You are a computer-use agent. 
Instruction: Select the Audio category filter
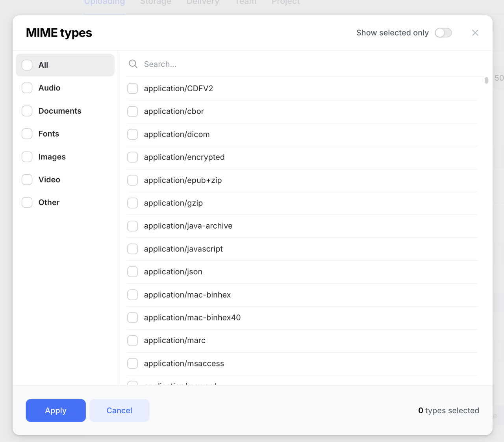pyautogui.click(x=27, y=88)
